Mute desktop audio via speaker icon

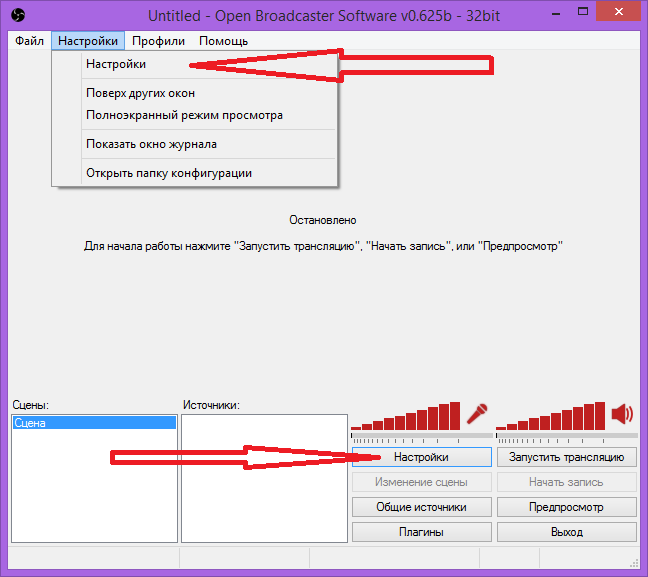[622, 414]
